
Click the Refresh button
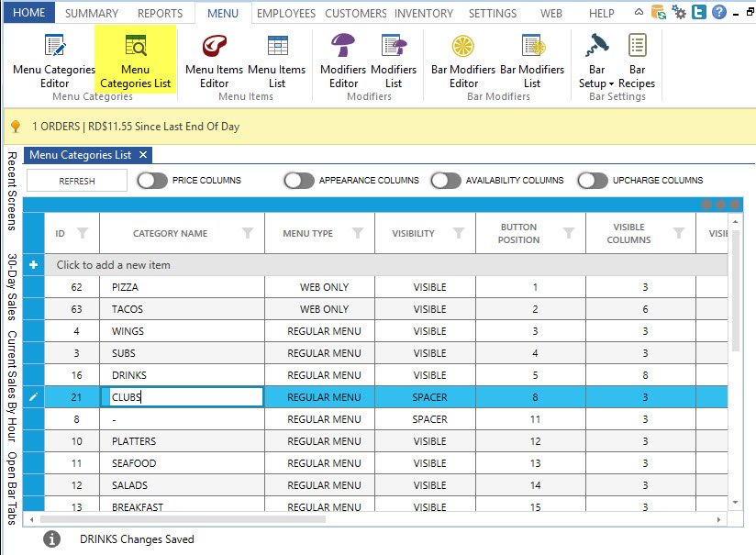point(77,181)
